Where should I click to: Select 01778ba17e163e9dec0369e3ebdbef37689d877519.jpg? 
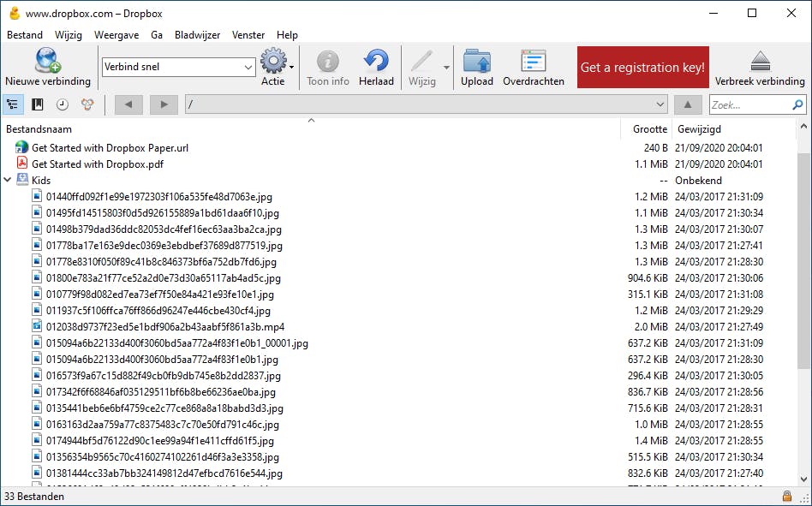coord(164,245)
